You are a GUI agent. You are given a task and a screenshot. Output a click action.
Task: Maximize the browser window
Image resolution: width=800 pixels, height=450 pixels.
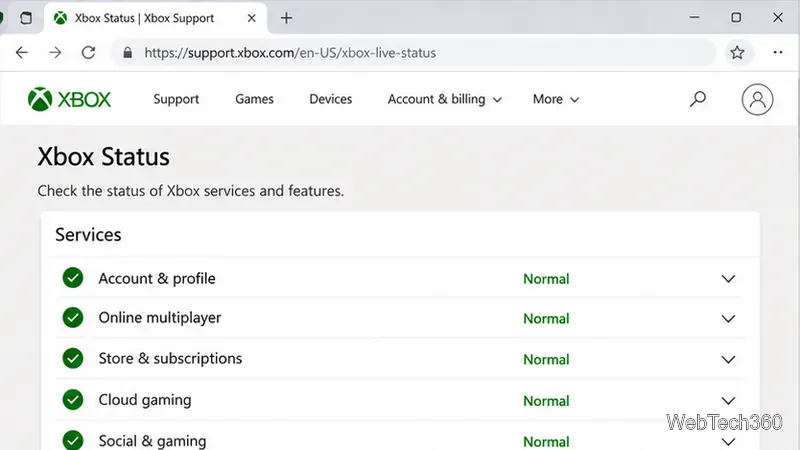pyautogui.click(x=736, y=17)
